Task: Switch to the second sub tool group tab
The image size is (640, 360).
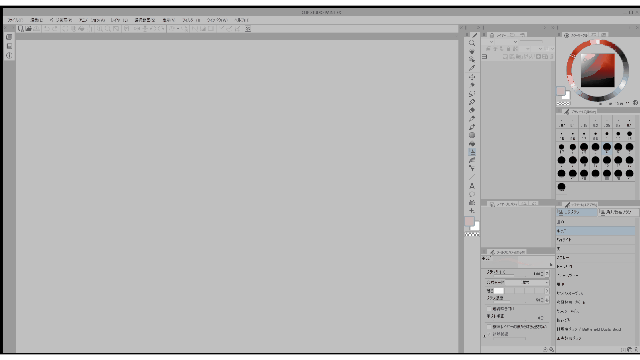Action: point(618,212)
